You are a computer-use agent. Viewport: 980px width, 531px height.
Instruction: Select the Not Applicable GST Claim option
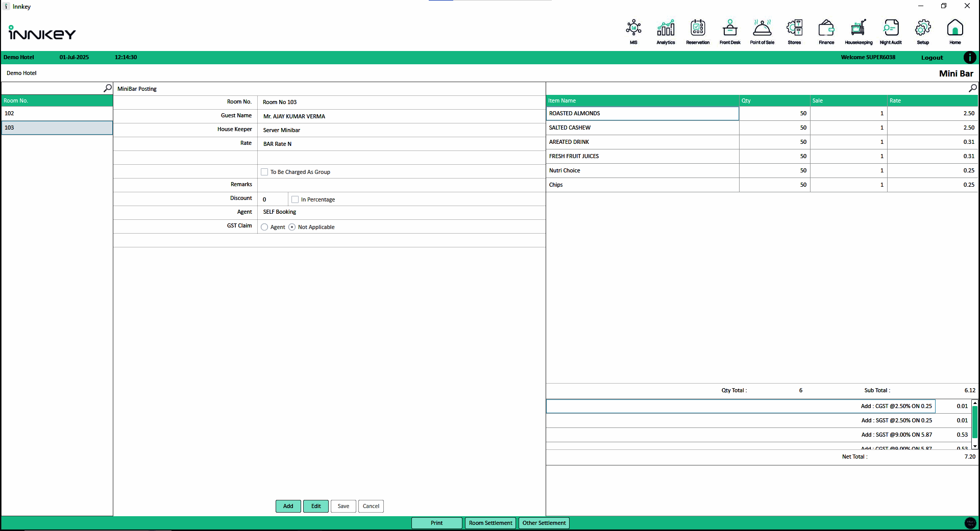coord(292,227)
